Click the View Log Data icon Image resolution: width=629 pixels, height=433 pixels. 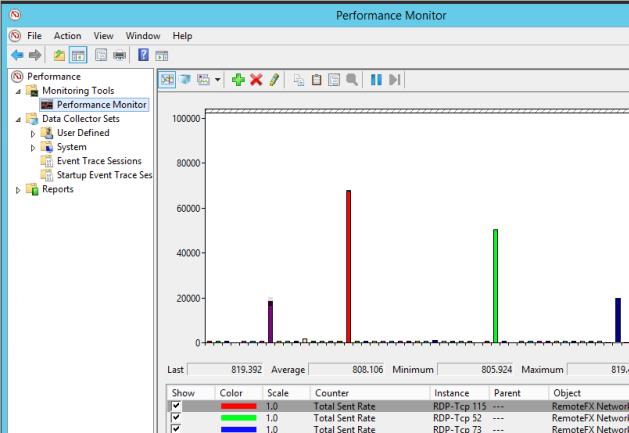(x=187, y=79)
